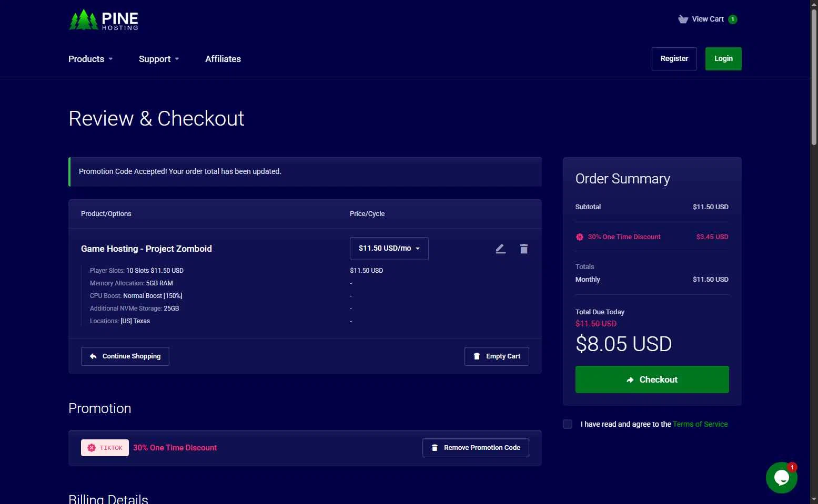This screenshot has width=818, height=504.
Task: Expand the Products menu
Action: pyautogui.click(x=90, y=59)
